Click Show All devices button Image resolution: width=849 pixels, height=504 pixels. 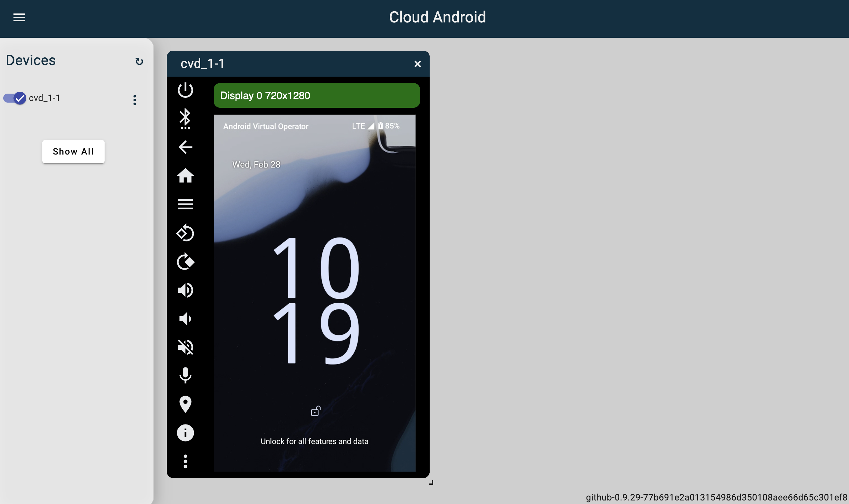[73, 151]
